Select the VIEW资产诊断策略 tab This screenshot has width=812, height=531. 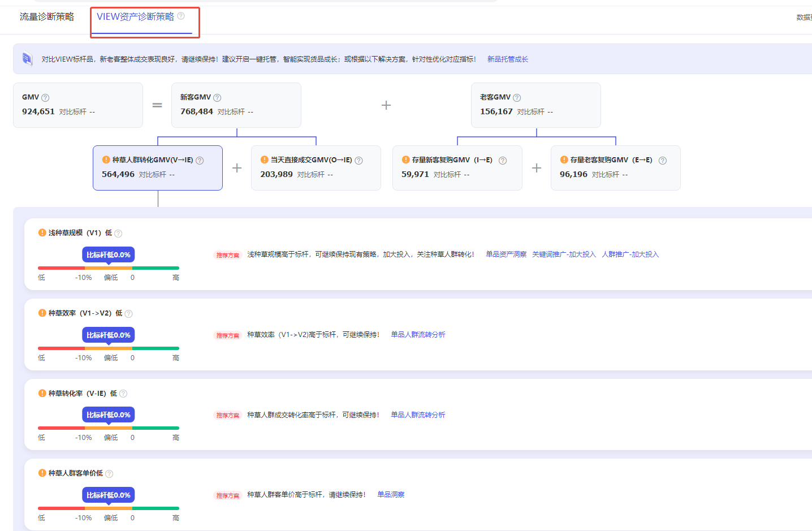click(x=135, y=17)
